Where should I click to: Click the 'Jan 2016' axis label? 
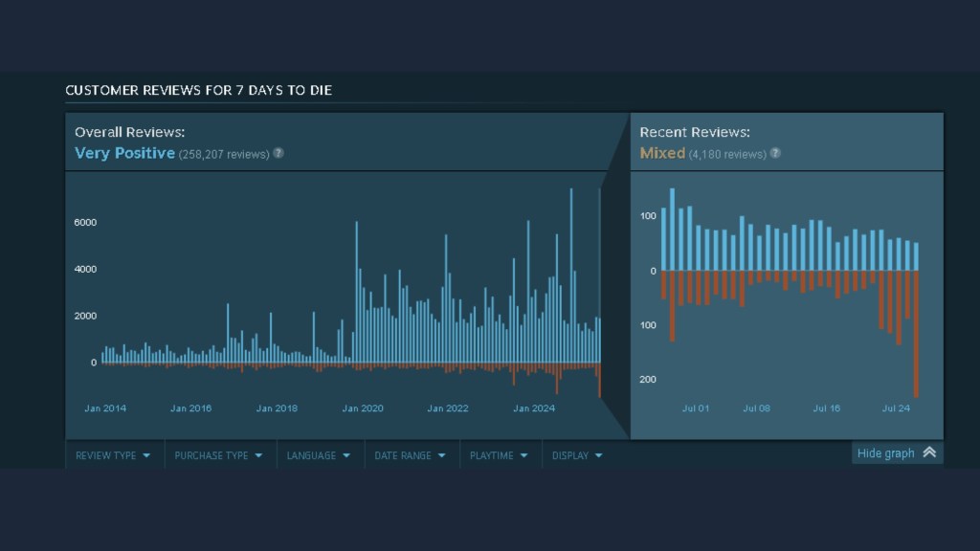point(190,408)
